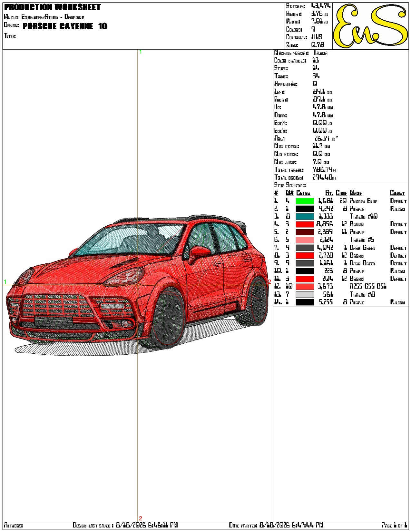Click the 'Wilcom EmbroideryStudio - Designing' line
This screenshot has height=532, width=411.
coord(44,17)
